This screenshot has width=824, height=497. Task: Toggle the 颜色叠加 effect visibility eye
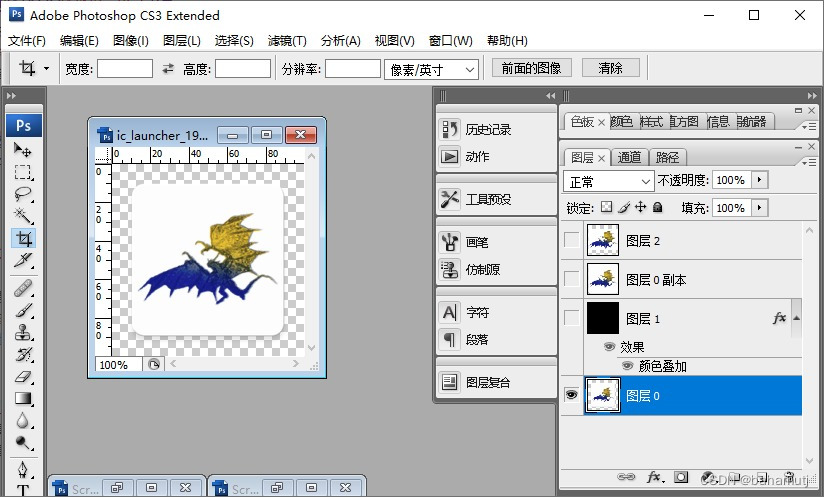pos(627,366)
